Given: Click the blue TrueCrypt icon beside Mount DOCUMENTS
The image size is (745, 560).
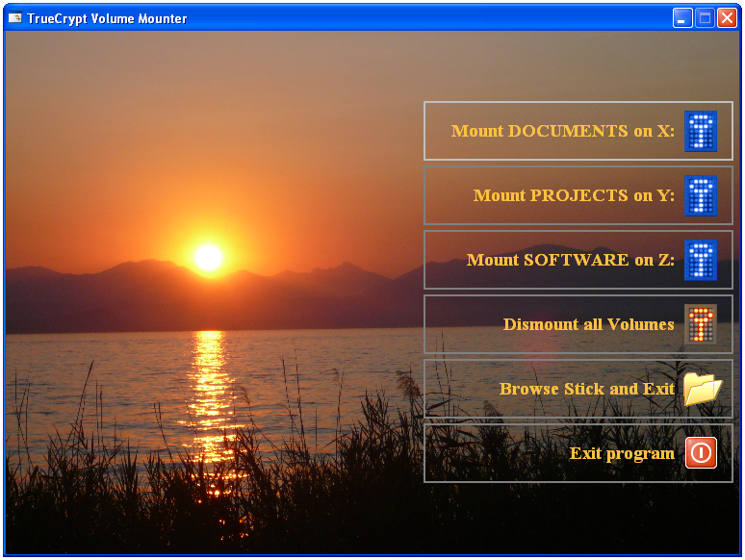Looking at the screenshot, I should (701, 132).
